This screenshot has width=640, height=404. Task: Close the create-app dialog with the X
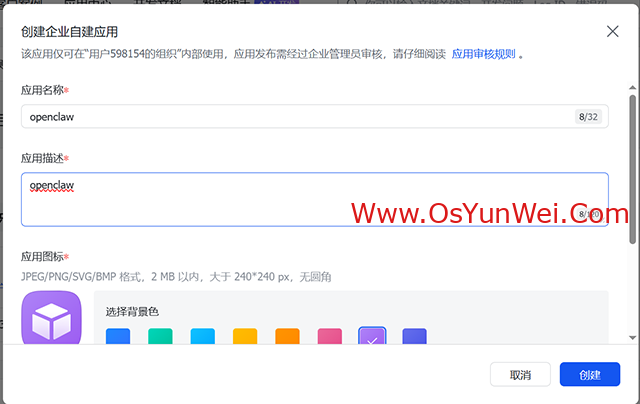click(612, 33)
